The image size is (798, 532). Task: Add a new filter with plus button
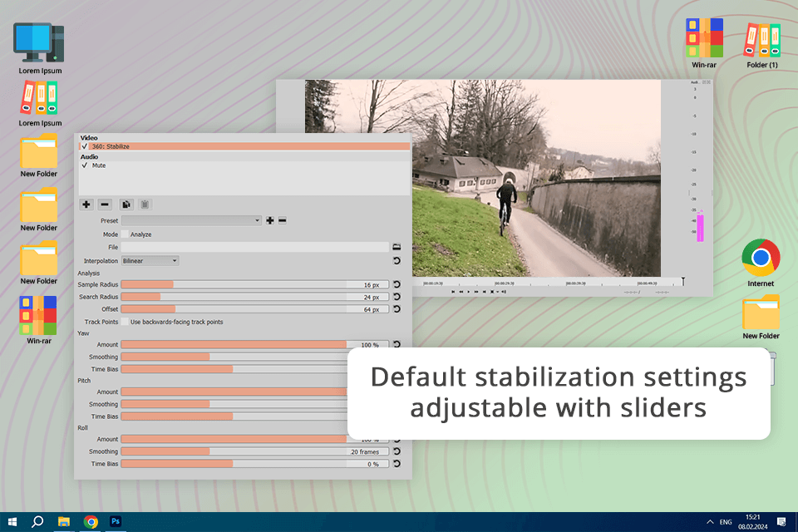point(86,204)
